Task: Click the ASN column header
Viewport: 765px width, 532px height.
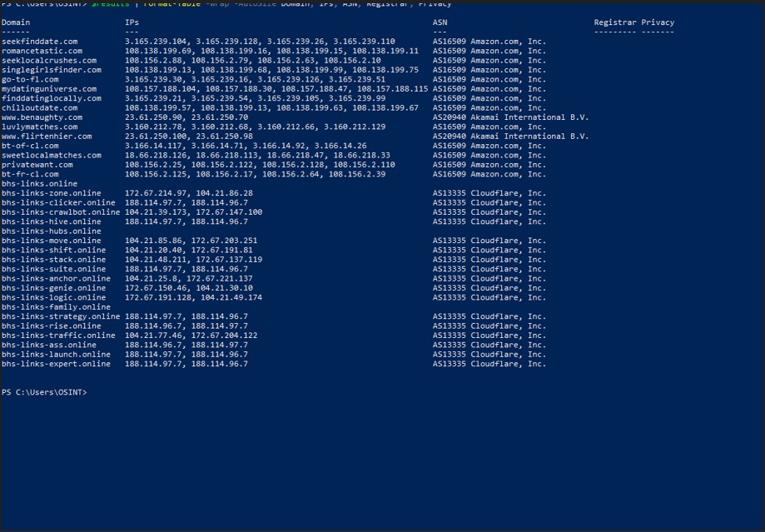Action: click(x=440, y=22)
